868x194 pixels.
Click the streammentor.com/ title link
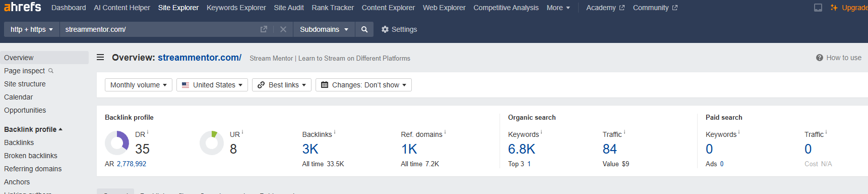(x=200, y=58)
